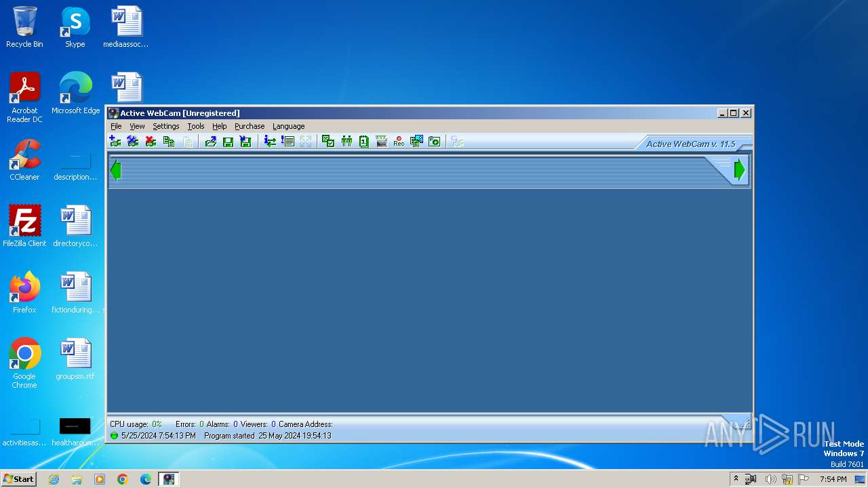Open Chrome from the taskbar
Screen dimensions: 868x488
[122, 479]
